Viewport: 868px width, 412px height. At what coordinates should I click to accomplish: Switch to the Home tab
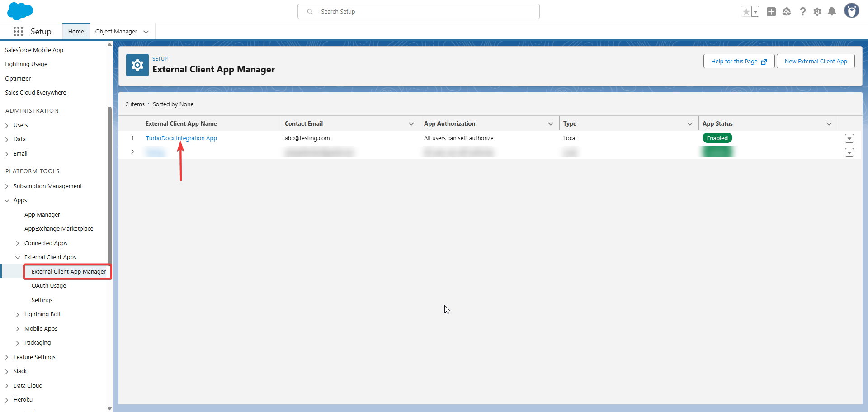click(x=76, y=31)
